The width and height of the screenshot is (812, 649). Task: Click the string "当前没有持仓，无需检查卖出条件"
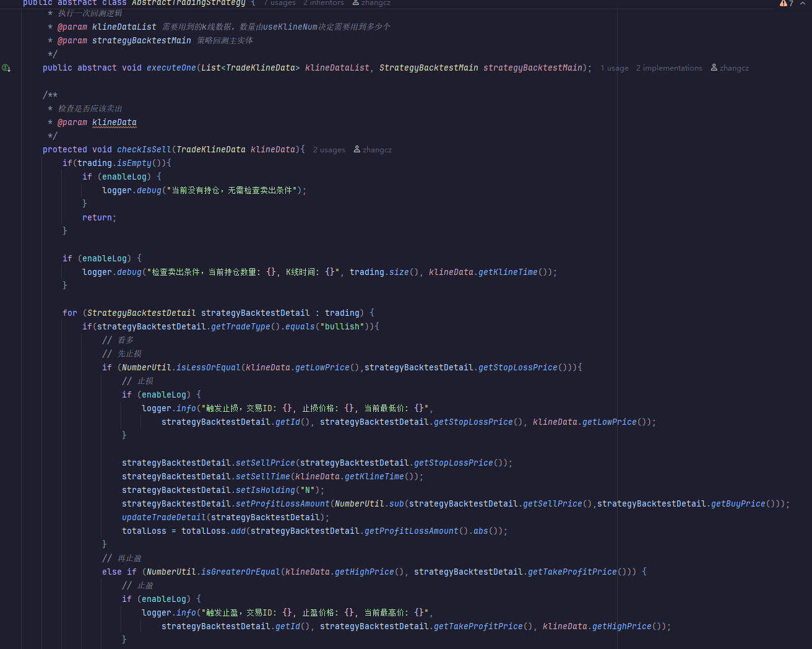tap(232, 191)
